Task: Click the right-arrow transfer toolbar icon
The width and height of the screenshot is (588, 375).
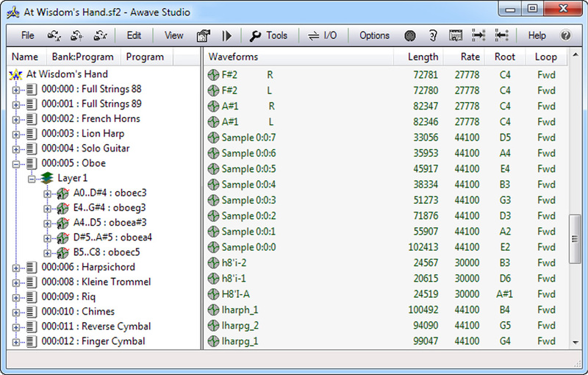Action: coord(478,35)
